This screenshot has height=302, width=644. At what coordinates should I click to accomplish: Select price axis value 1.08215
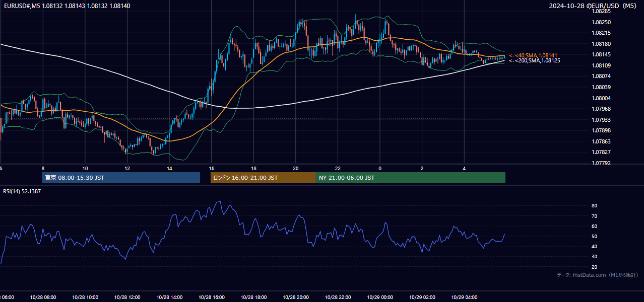tap(602, 33)
